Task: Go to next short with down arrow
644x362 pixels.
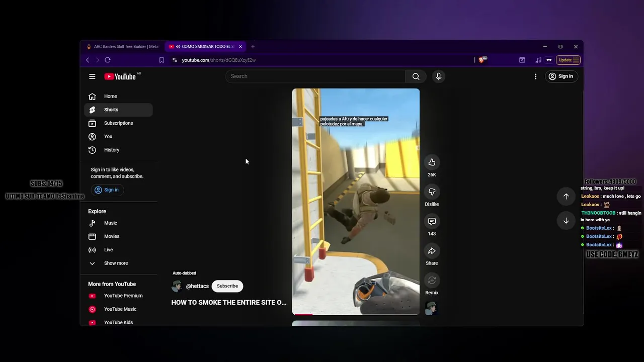Action: pos(566,221)
